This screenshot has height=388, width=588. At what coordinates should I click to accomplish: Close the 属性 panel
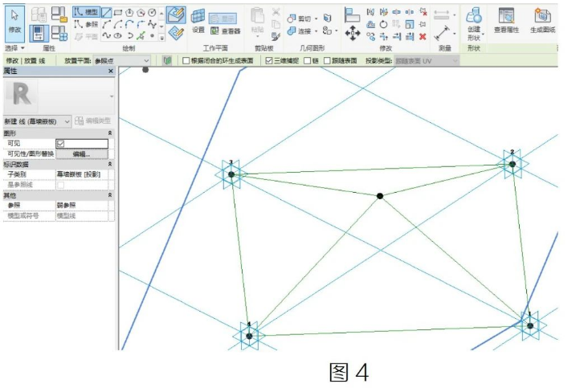(x=111, y=71)
